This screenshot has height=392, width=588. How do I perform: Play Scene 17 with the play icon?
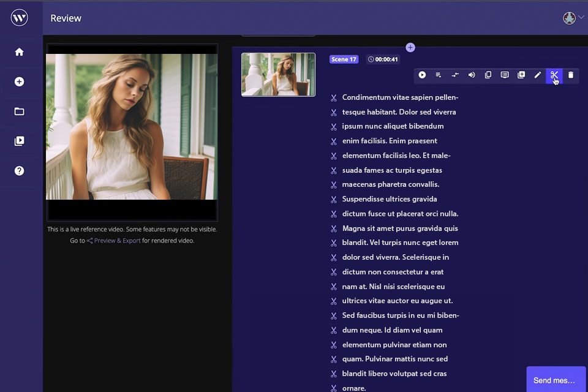(422, 75)
